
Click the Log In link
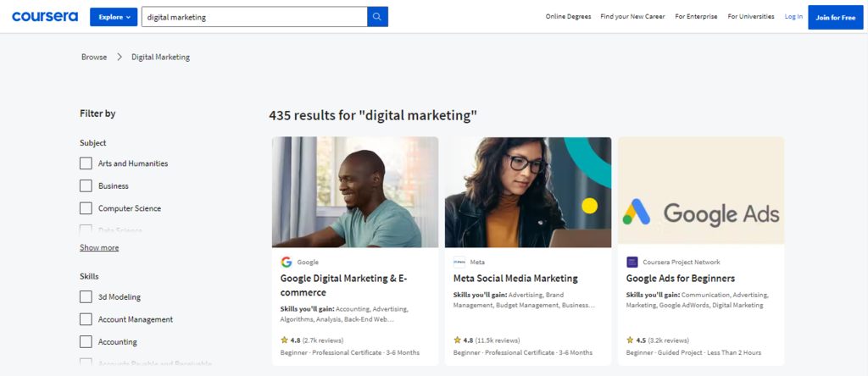pos(793,17)
